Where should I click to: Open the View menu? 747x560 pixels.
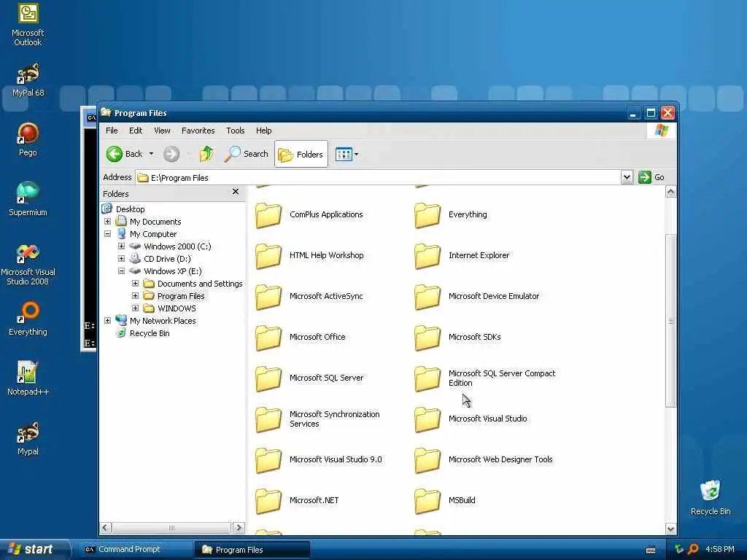[162, 131]
